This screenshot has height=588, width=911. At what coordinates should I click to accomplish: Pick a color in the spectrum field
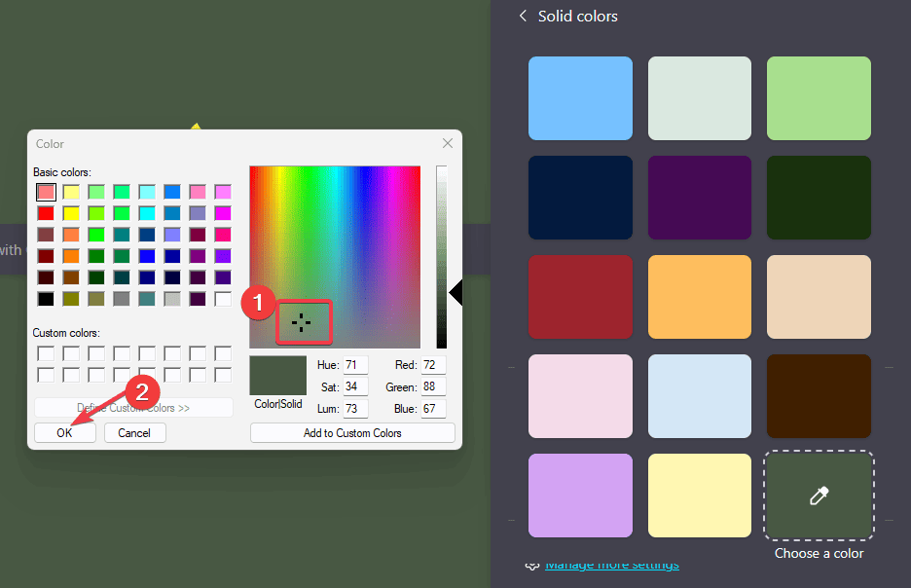point(335,257)
